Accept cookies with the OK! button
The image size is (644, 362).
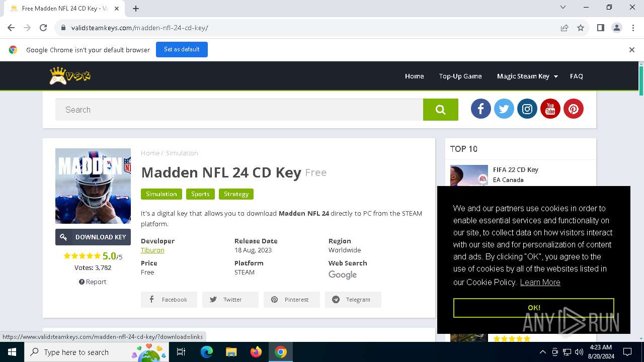(x=534, y=308)
